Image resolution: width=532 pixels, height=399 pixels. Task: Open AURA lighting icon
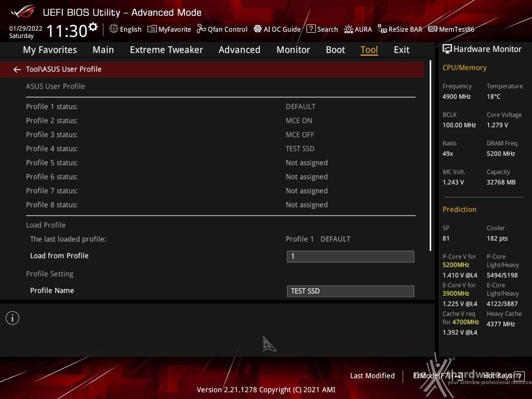tap(349, 29)
